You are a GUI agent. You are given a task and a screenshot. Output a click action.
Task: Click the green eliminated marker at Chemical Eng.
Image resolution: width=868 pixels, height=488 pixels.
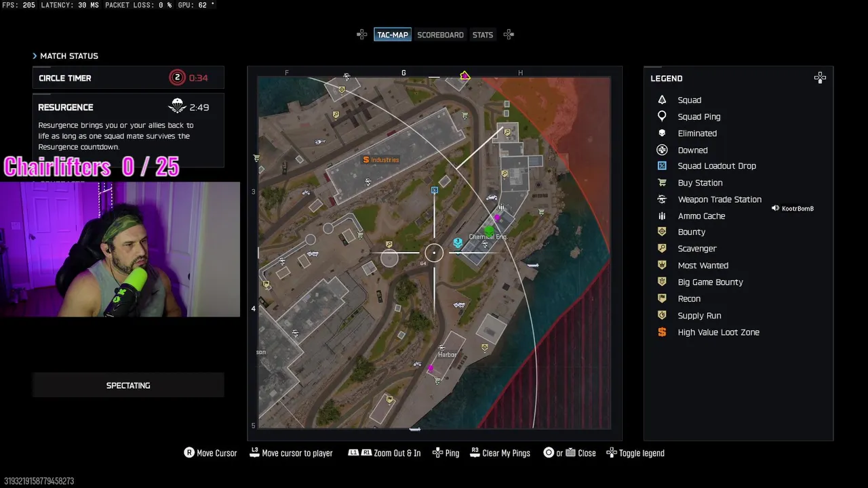(x=489, y=232)
